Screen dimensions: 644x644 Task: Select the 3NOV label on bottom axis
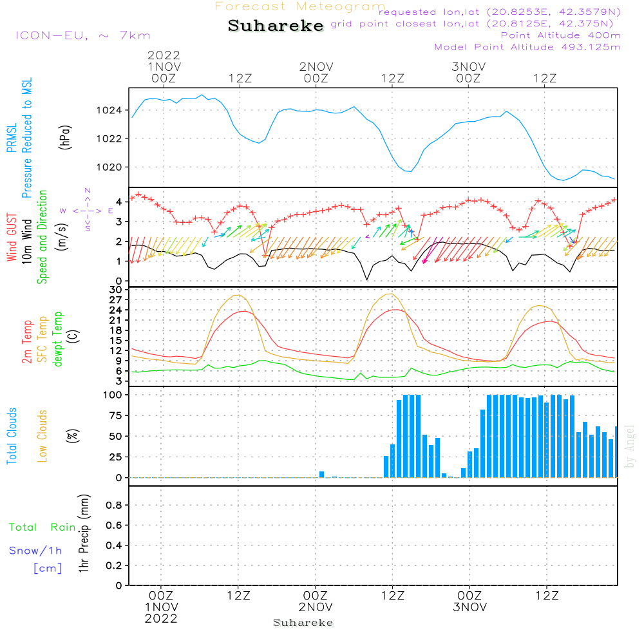pos(469,607)
